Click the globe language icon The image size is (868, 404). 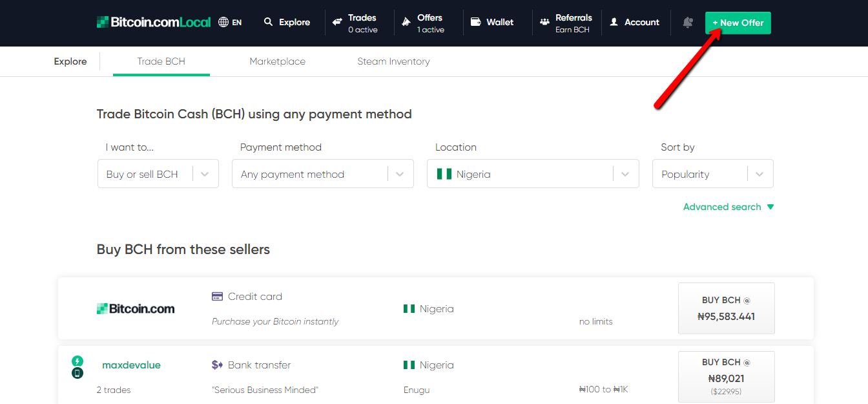click(x=223, y=22)
